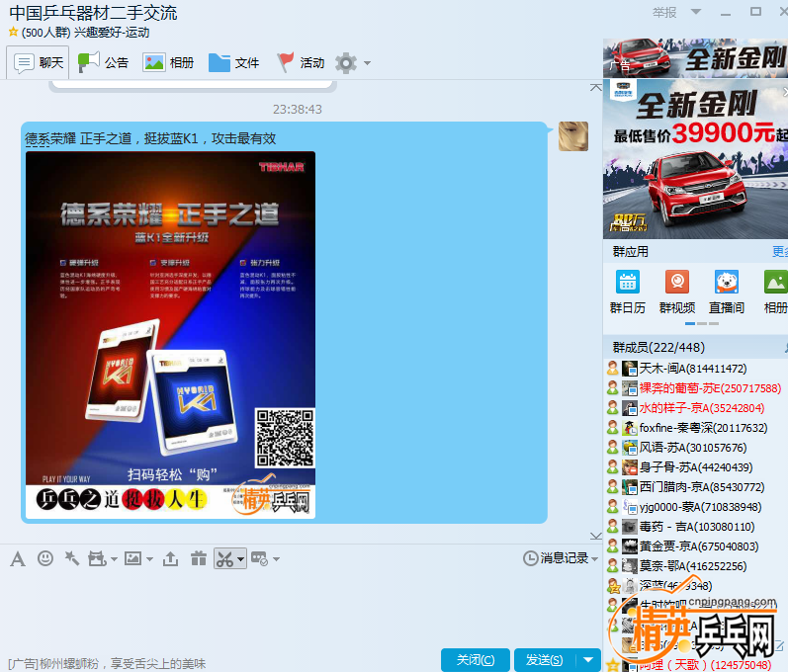Open the 群视频 group video app
Viewport: 788px width, 672px height.
point(677,292)
